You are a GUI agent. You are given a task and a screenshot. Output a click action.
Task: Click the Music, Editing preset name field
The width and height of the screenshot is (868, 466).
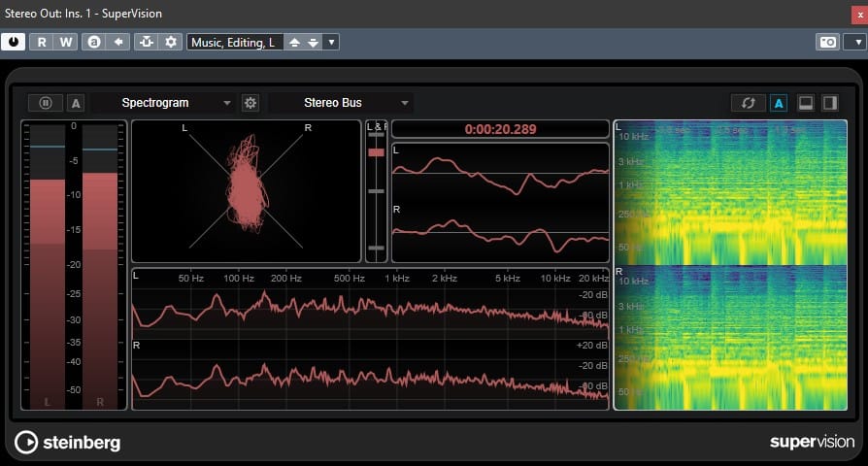(x=233, y=42)
